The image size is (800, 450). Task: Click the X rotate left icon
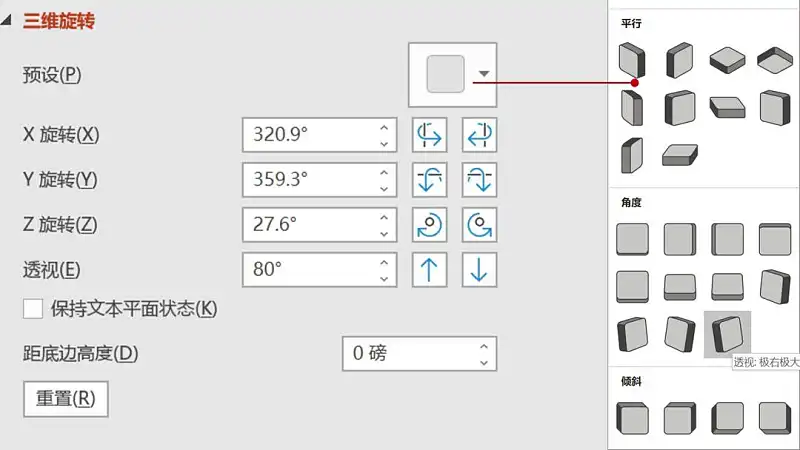click(x=429, y=135)
